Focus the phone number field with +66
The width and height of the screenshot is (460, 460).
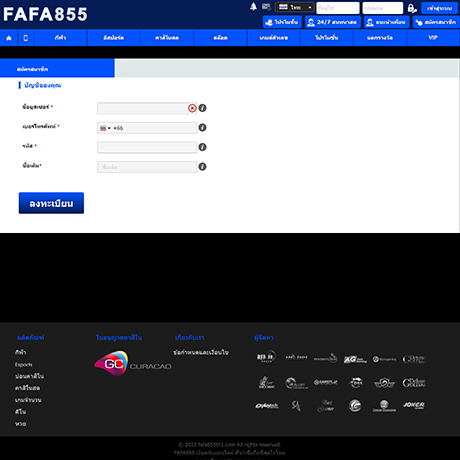click(x=147, y=128)
